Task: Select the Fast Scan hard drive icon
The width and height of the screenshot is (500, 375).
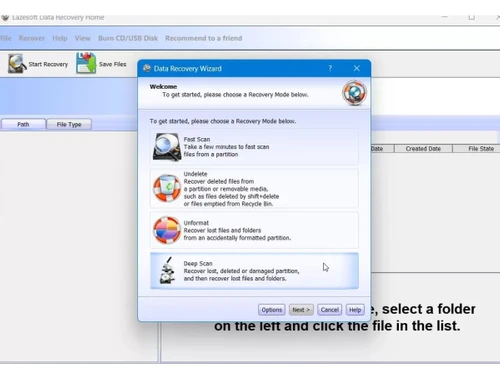Action: tap(167, 147)
